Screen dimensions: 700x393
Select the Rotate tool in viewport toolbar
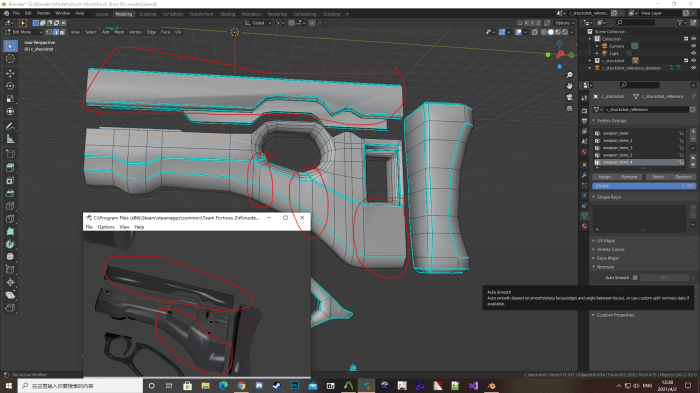[10, 86]
